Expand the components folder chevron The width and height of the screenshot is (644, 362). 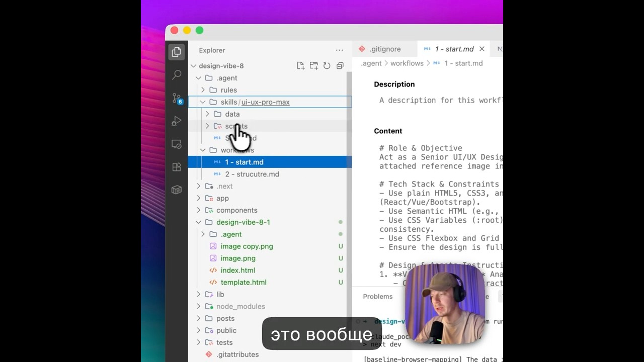point(198,210)
